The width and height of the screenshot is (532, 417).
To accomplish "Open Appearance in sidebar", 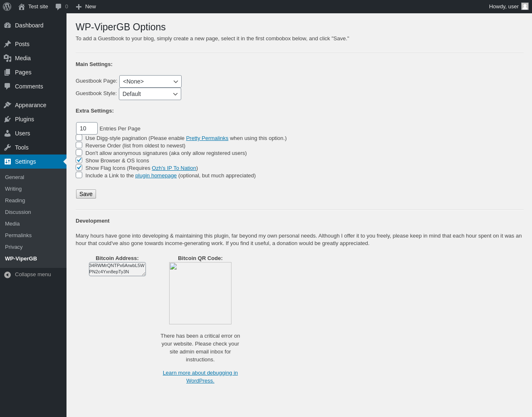I will click(33, 105).
